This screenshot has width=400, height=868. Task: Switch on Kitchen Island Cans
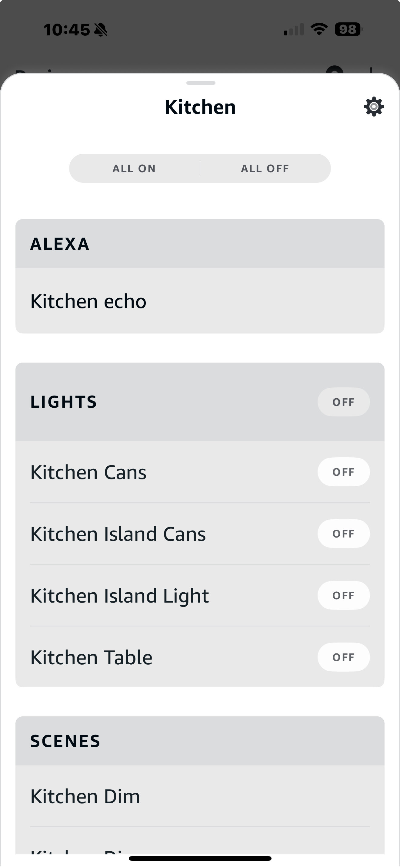tap(343, 534)
